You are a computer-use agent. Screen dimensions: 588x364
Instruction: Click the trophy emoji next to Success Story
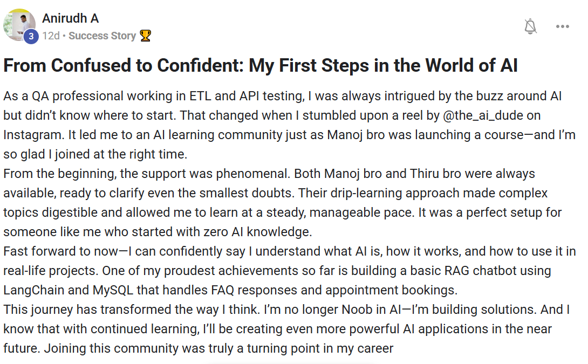(x=145, y=37)
